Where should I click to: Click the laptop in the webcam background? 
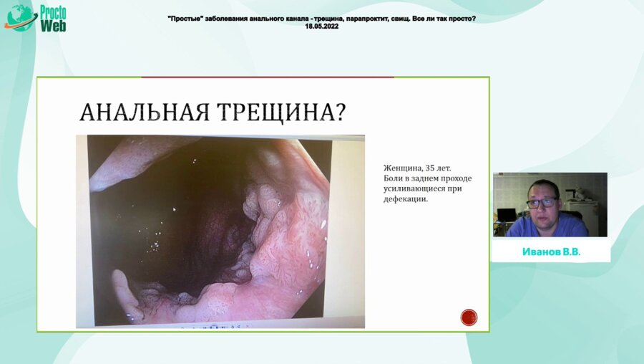coord(507,215)
